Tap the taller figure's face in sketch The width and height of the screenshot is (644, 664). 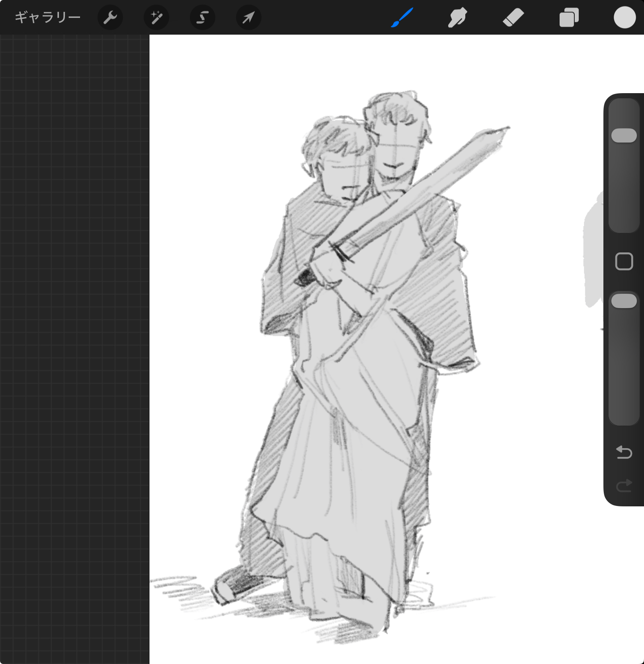[x=397, y=153]
